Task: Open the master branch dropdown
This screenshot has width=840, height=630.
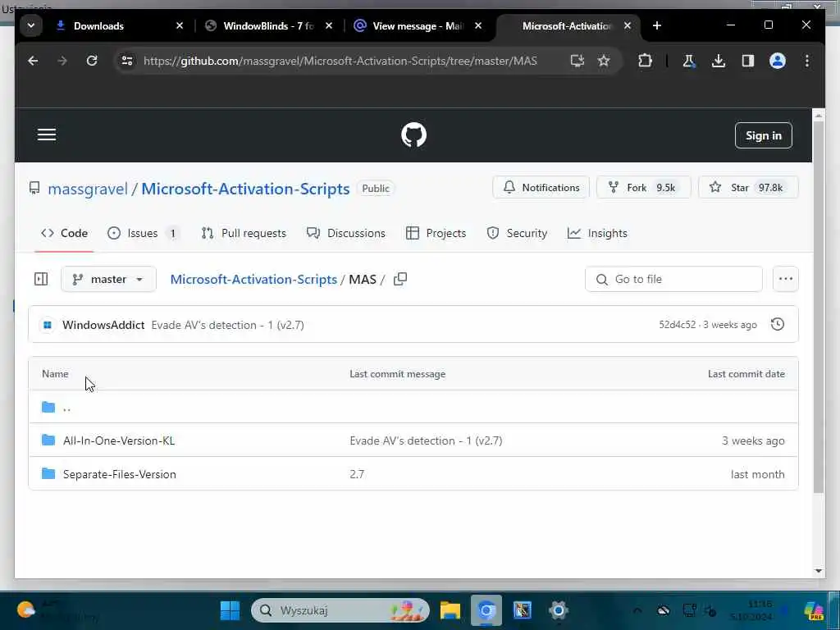Action: 109,279
